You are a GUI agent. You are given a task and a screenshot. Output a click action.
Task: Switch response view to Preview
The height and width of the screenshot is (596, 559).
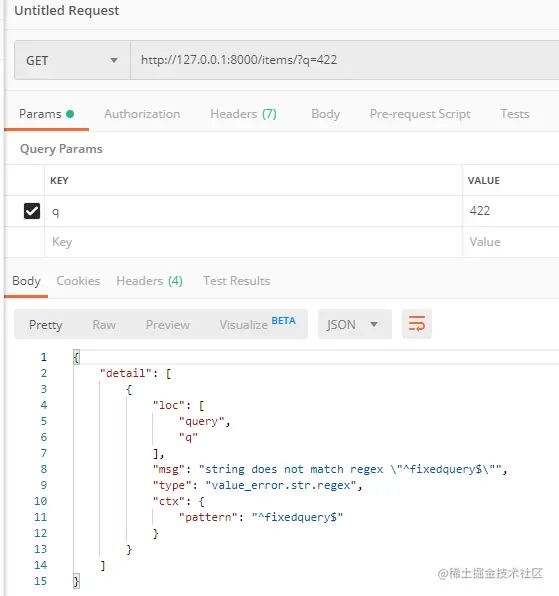168,325
